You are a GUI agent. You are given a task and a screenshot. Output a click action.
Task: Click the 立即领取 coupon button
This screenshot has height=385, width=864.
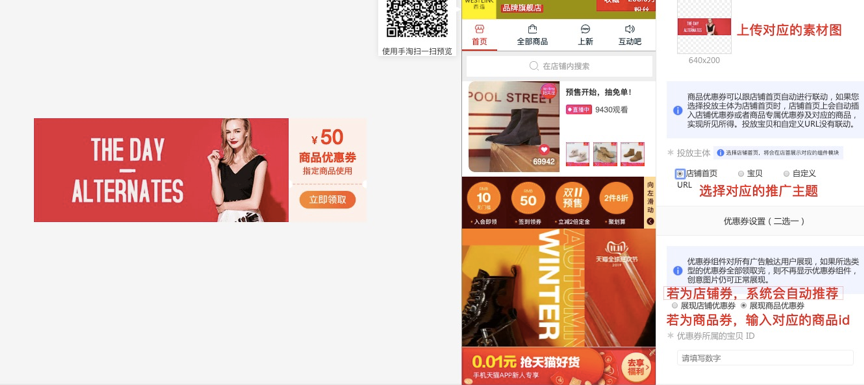pos(327,199)
